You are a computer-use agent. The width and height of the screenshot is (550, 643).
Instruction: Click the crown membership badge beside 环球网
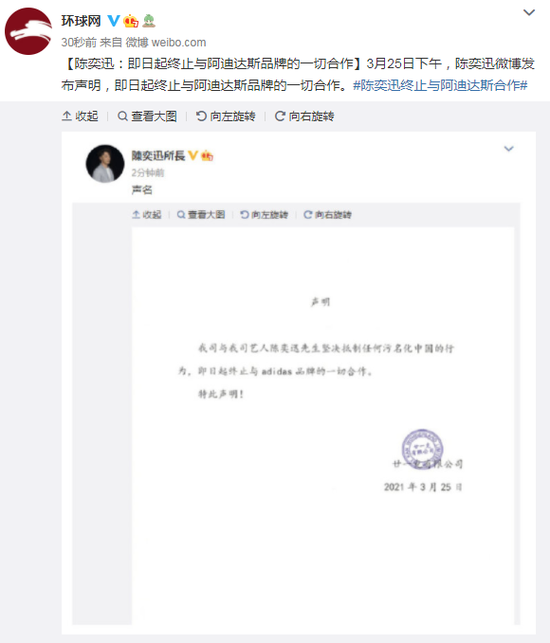pyautogui.click(x=131, y=21)
